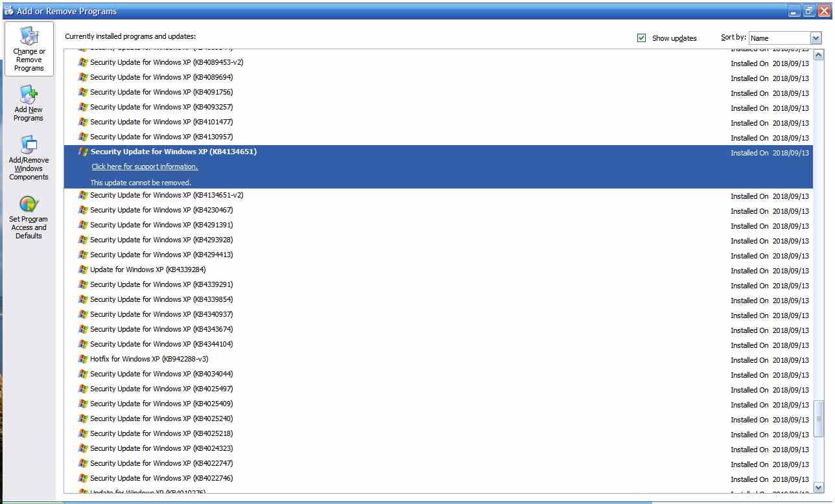Image resolution: width=835 pixels, height=504 pixels.
Task: Open Add/Remove Windows Components
Action: (x=29, y=158)
